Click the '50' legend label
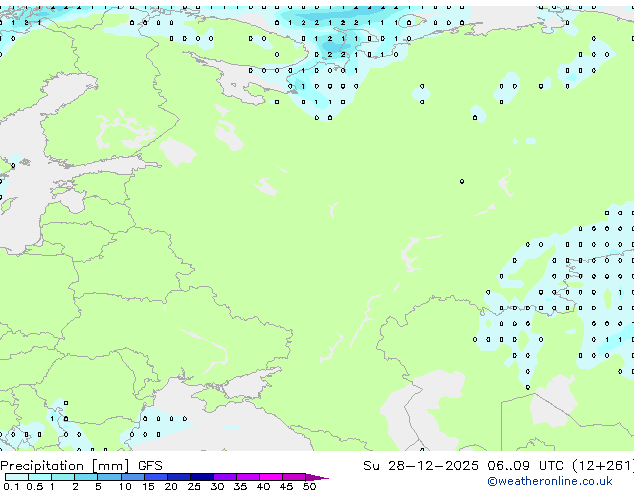Viewport: 634px width, 490px height. tap(310, 486)
